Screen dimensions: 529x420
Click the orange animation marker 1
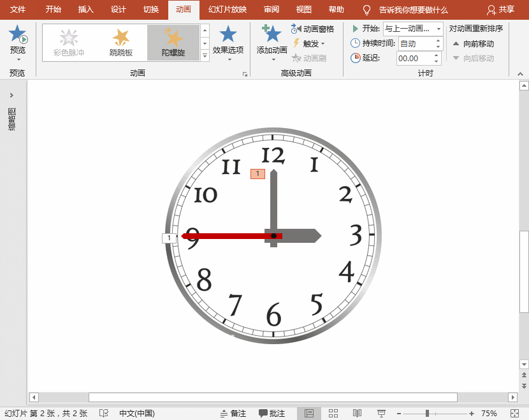[x=257, y=174]
